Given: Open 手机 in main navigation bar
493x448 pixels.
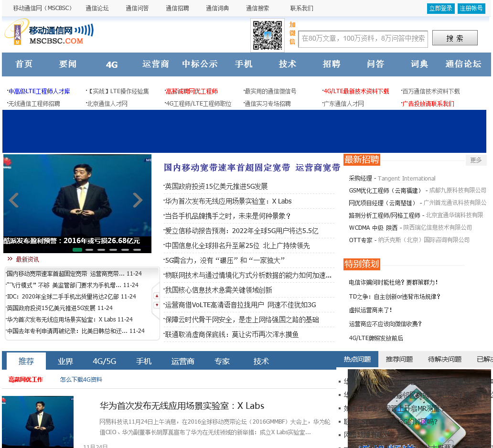Looking at the screenshot, I should (244, 64).
